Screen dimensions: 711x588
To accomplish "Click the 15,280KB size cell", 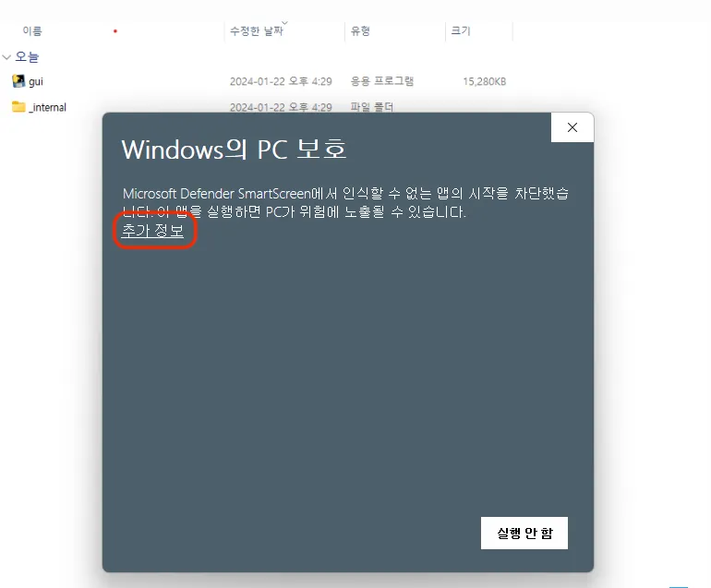I will pos(484,81).
